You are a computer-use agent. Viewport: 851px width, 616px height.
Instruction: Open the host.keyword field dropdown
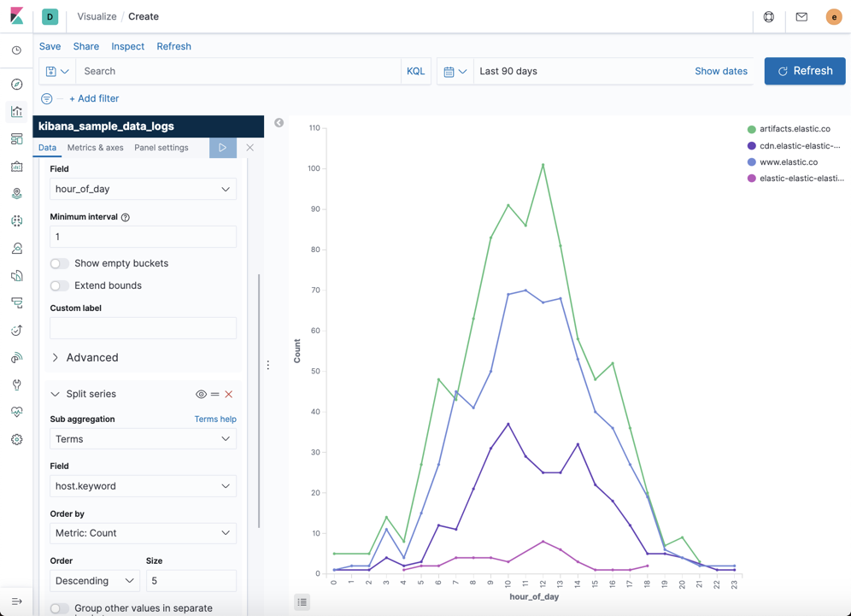tap(144, 486)
